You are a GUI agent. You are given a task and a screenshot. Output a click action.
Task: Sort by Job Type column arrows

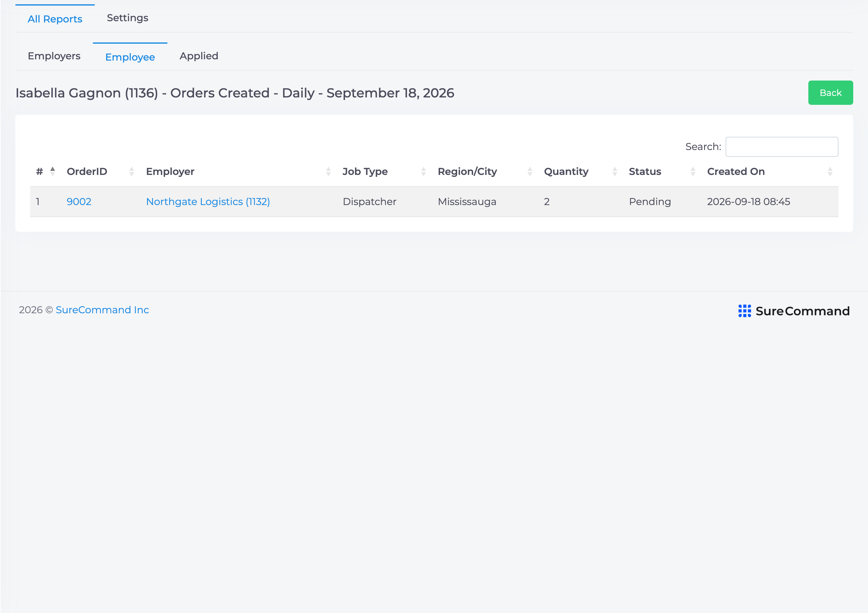pos(424,172)
